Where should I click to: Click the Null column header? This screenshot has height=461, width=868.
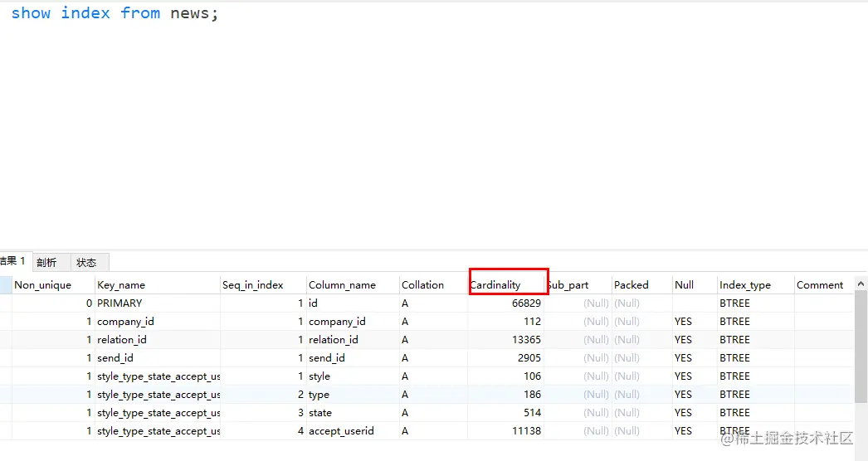click(x=695, y=285)
